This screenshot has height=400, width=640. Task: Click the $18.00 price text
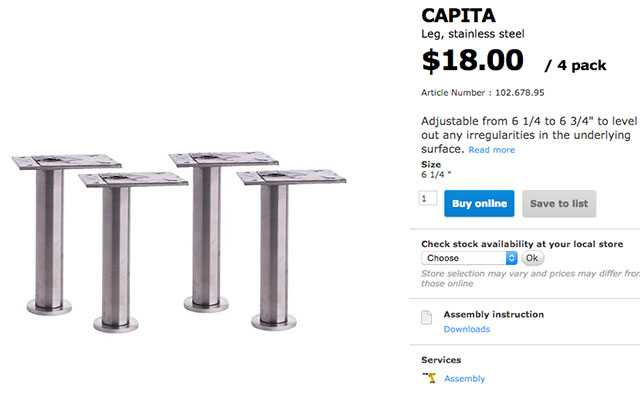click(x=473, y=60)
